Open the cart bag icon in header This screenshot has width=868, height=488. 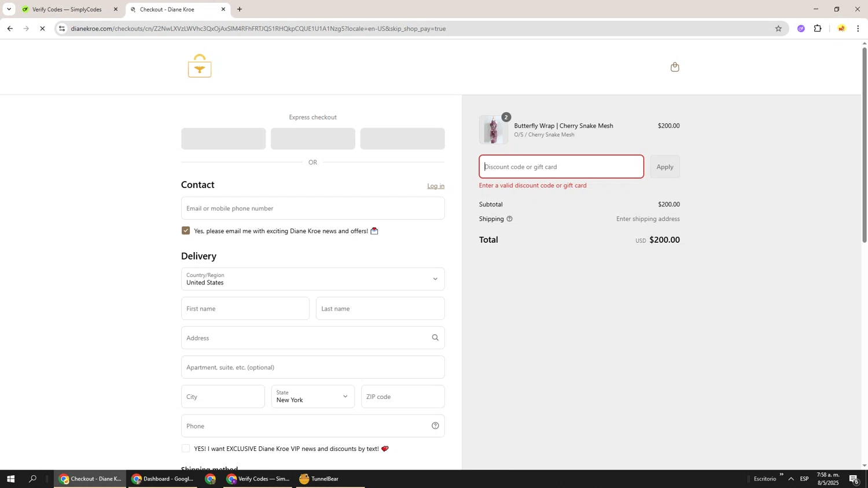point(675,67)
